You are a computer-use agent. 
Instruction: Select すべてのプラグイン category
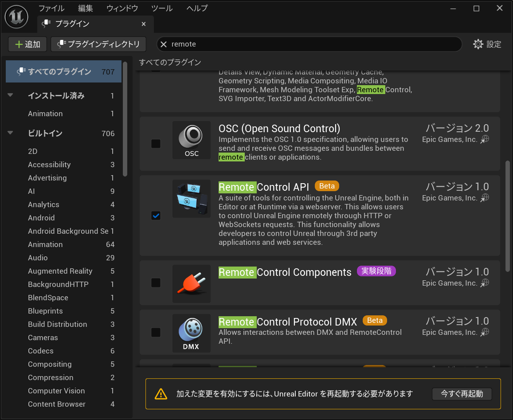coord(63,72)
